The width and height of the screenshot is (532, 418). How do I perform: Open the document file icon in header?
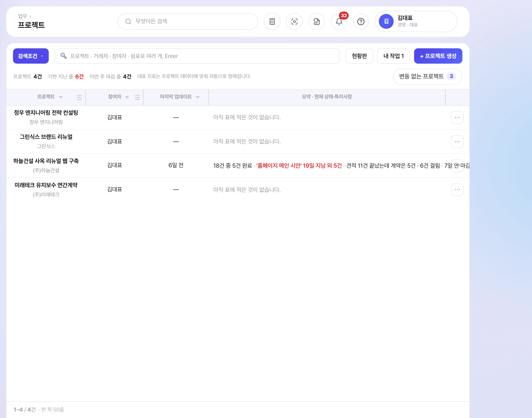tap(317, 22)
